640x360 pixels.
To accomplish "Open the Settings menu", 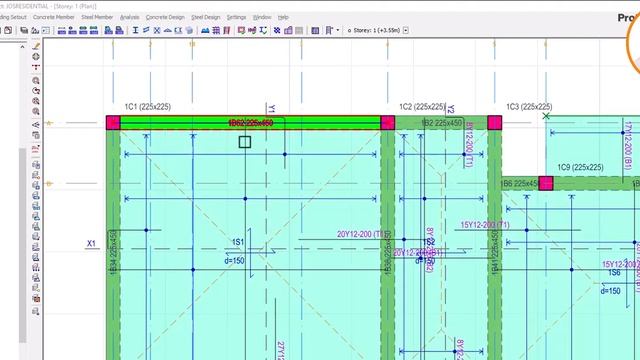I will point(236,17).
